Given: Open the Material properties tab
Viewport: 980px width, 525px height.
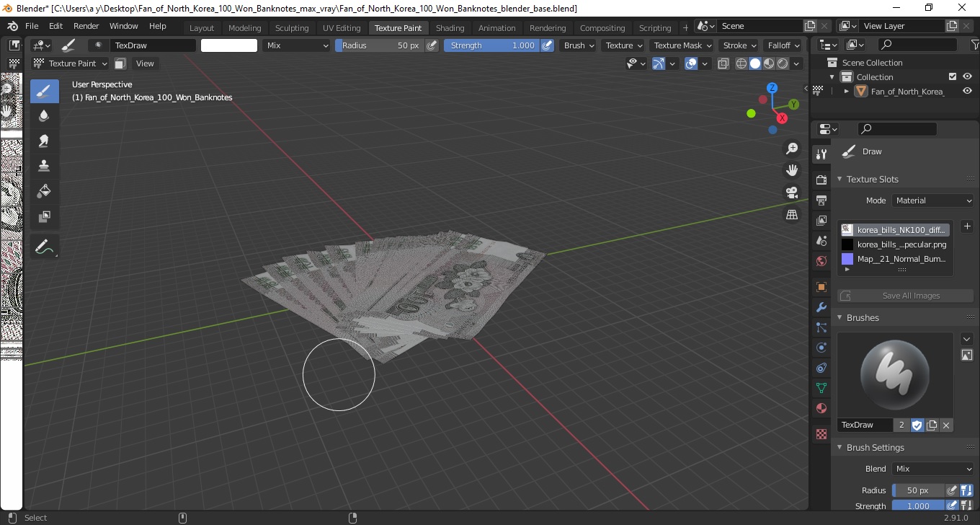Looking at the screenshot, I should (821, 408).
